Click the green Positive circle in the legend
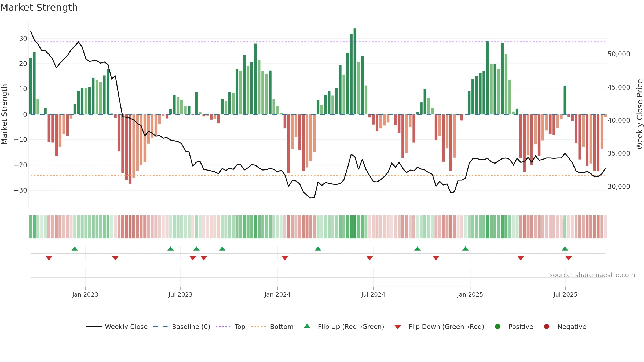Image resolution: width=644 pixels, height=362 pixels. tap(498, 327)
